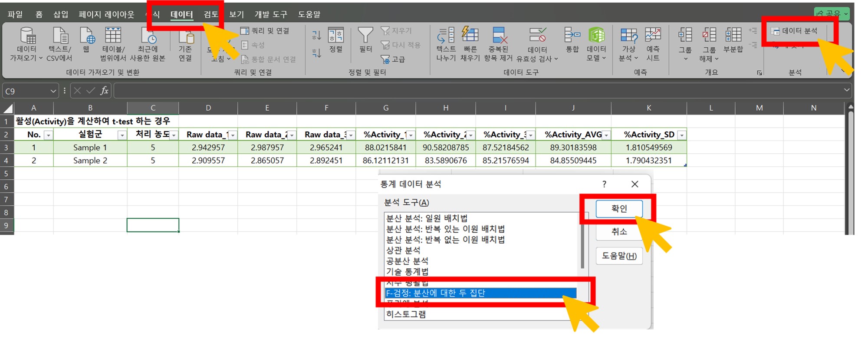Import from 텍스트/CSV에서 icon
The image size is (868, 346).
pyautogui.click(x=59, y=44)
